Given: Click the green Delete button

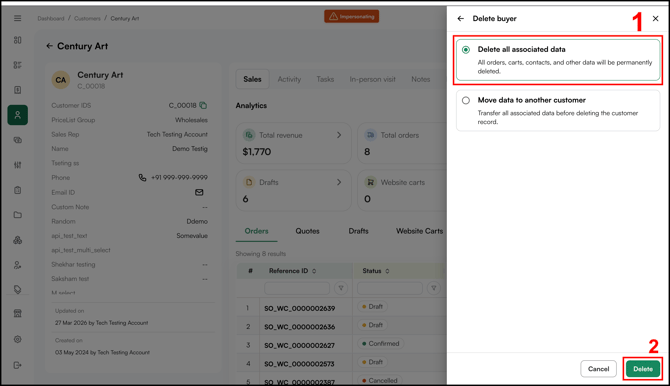Looking at the screenshot, I should tap(643, 368).
